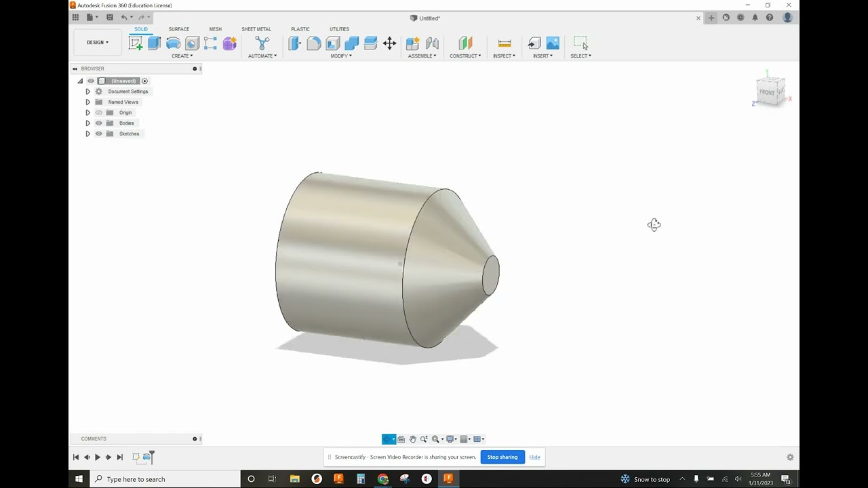868x488 pixels.
Task: Toggle visibility of the Bodies folder
Action: tap(98, 123)
